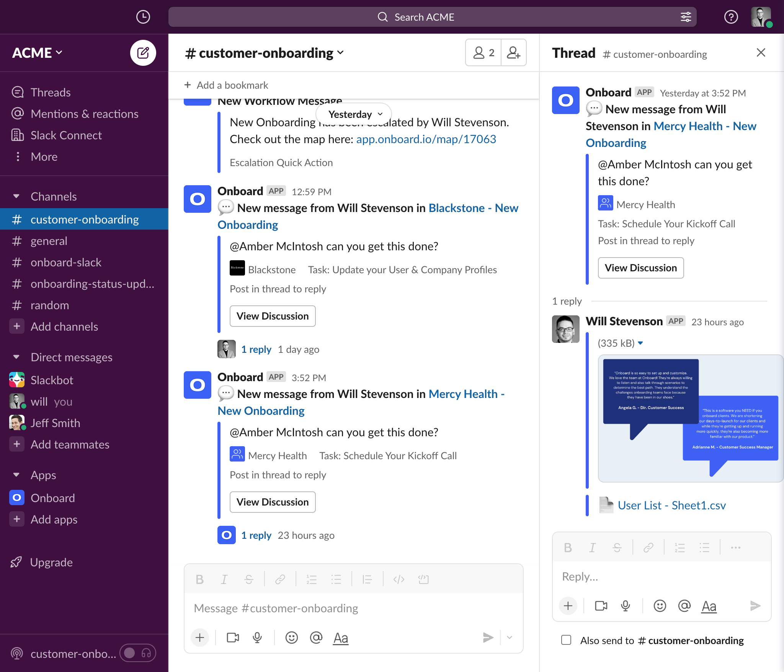The height and width of the screenshot is (672, 784).
Task: Focus the thread Reply input field
Action: tap(661, 576)
